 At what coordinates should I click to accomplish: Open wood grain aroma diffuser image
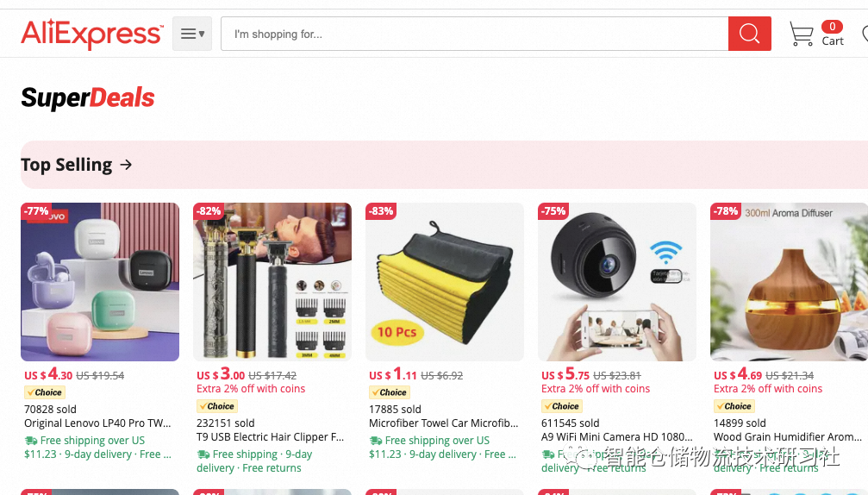coord(790,282)
